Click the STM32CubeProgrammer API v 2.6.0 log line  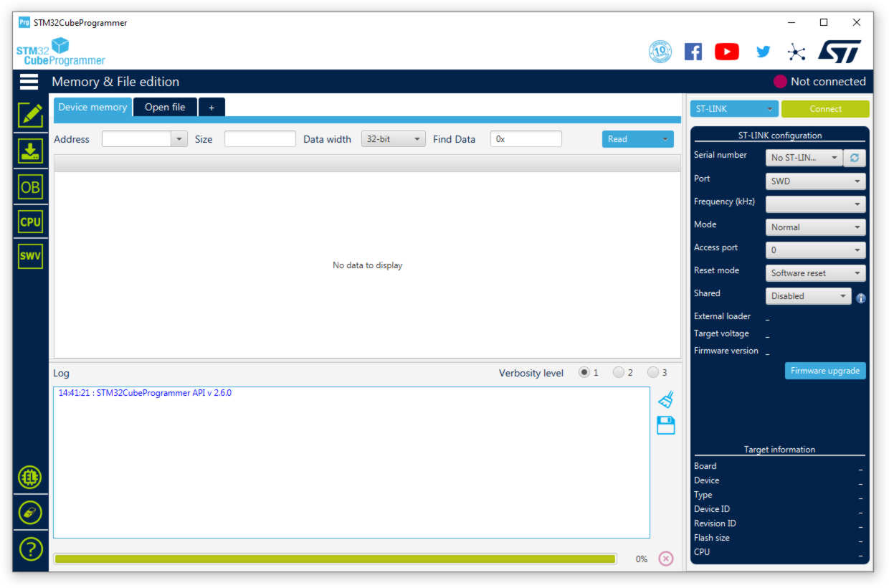[x=145, y=393]
